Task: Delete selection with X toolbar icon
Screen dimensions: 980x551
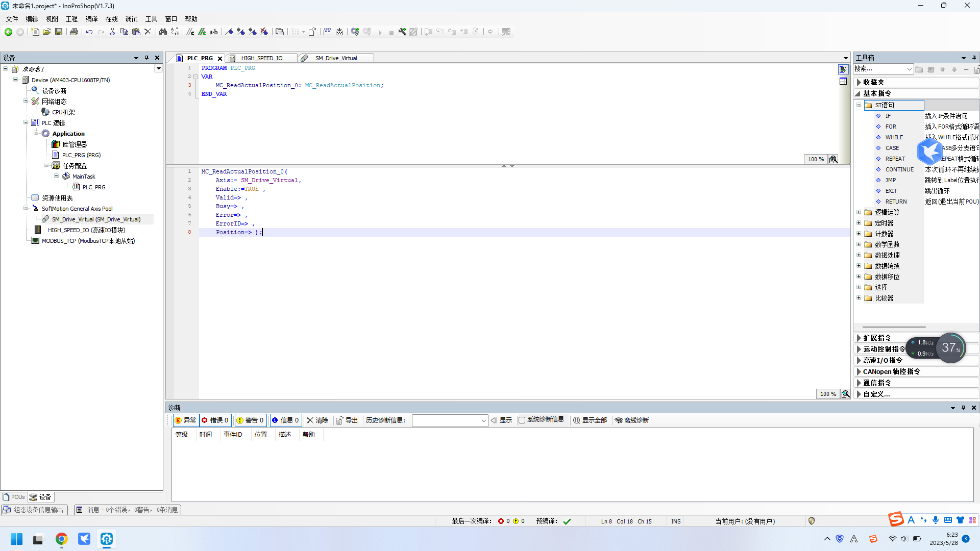Action: coord(148,32)
